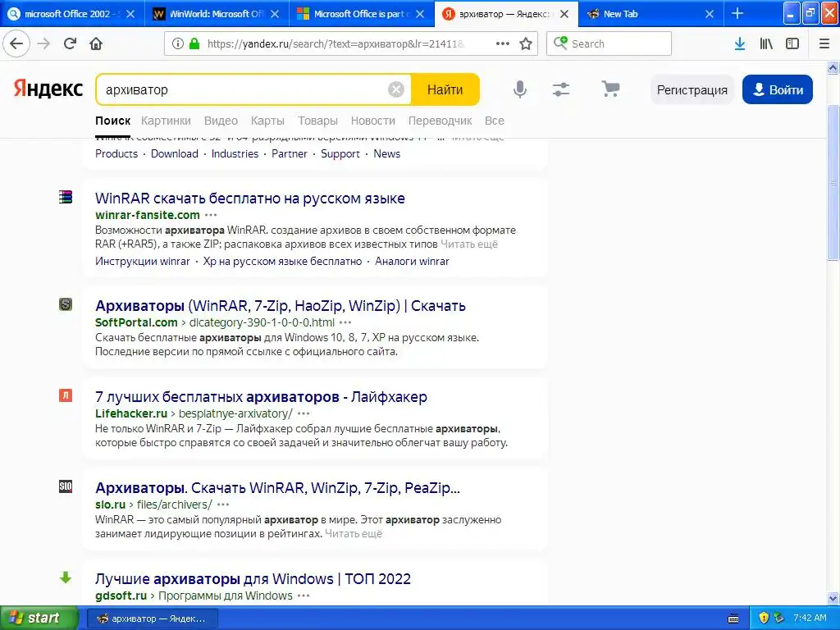Expand the Все services menu
This screenshot has width=840, height=630.
[495, 121]
